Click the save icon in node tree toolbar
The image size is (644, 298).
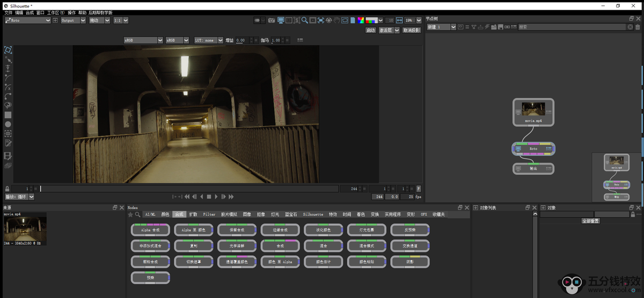point(500,27)
